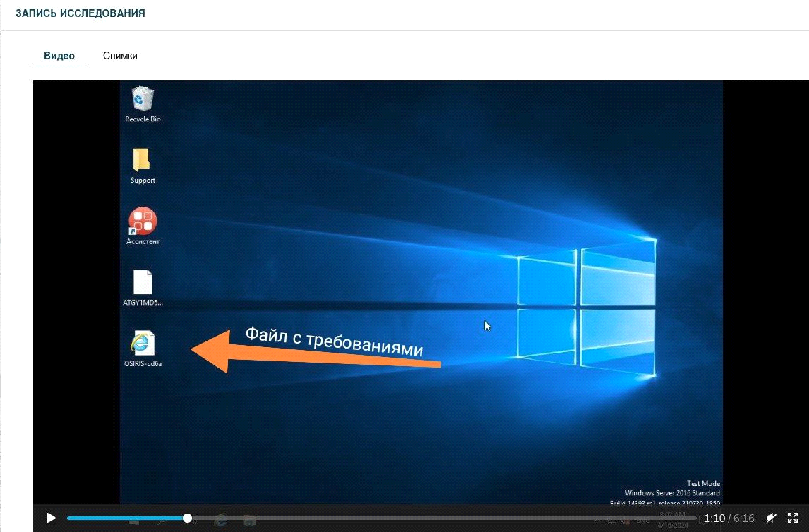Open the Support folder icon

coord(143,162)
